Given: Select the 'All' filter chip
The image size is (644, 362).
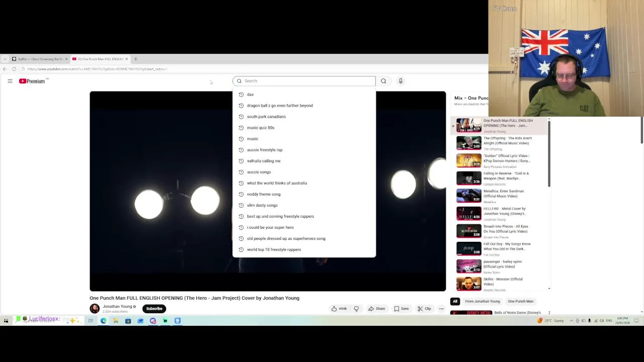Looking at the screenshot, I should click(x=455, y=301).
